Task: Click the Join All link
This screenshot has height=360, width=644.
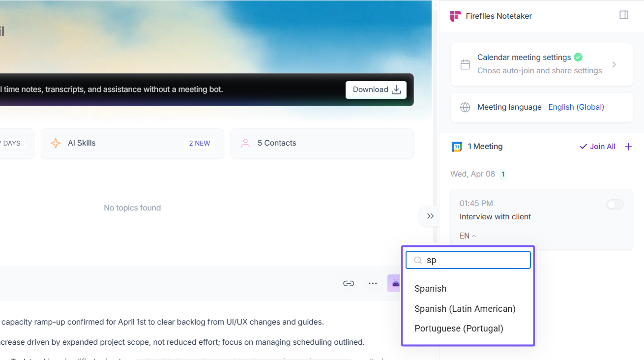Action: click(597, 147)
